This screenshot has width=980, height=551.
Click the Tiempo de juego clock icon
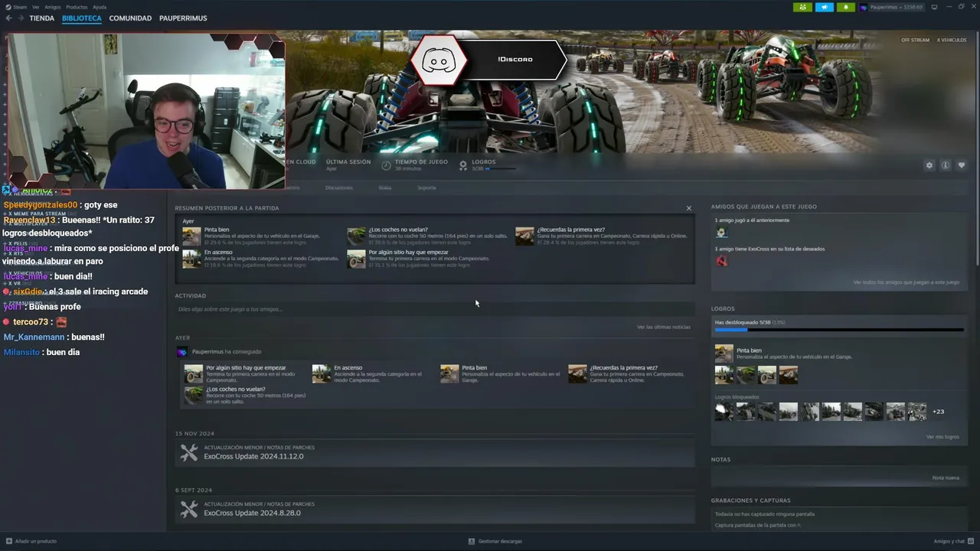[x=386, y=165]
